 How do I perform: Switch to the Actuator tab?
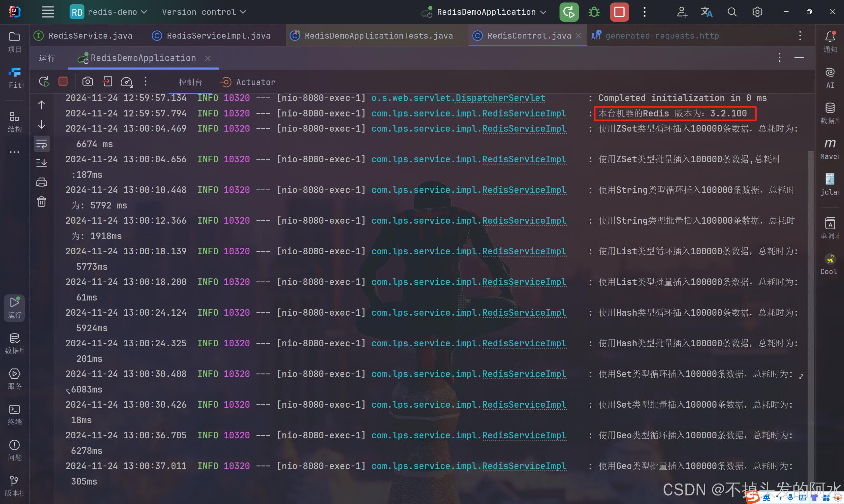click(x=248, y=82)
